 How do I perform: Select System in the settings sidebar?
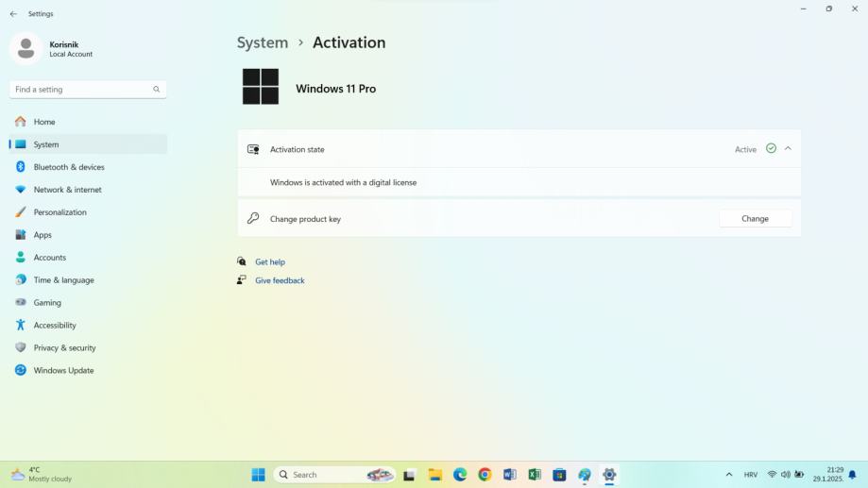[88, 144]
